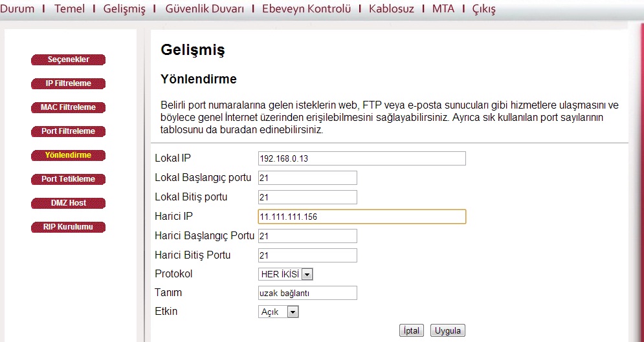
Task: Select Port Filtreleme sidebar button
Action: 68,131
